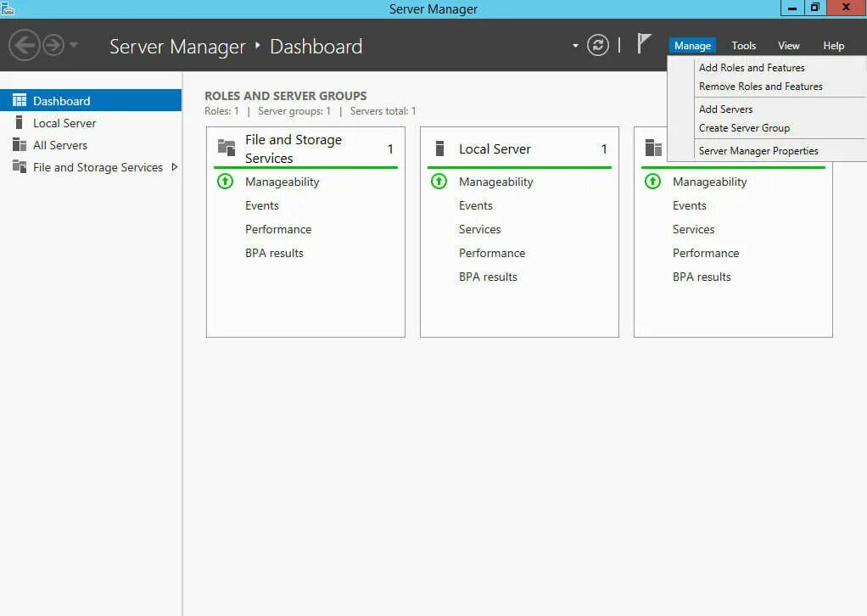Open Manageability in the third tile

point(709,182)
